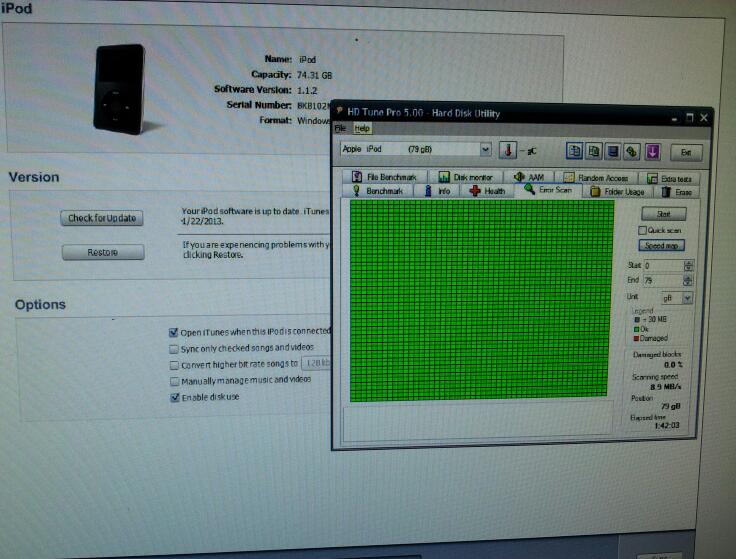Click the HD Tune Pro title bar icon

tap(340, 112)
